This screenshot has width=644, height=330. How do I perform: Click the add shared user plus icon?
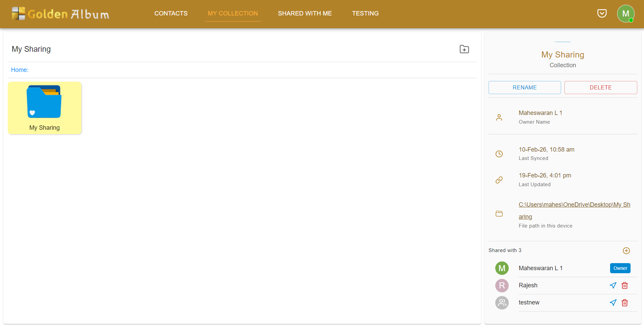(x=626, y=251)
